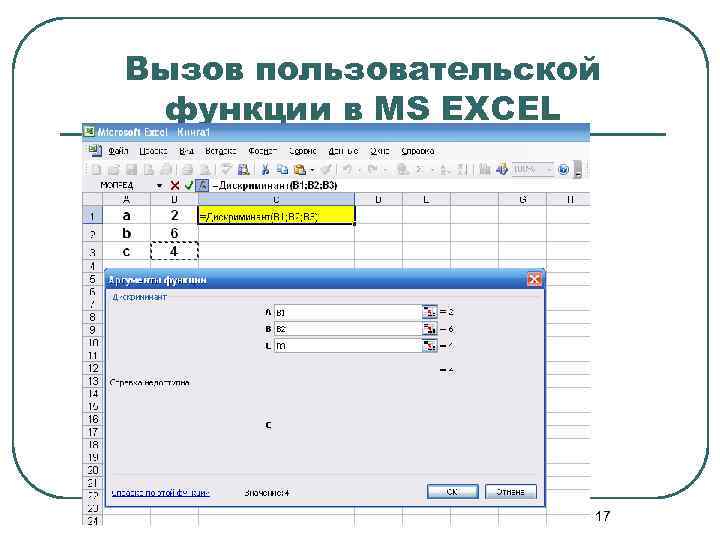Select column G header

point(523,199)
